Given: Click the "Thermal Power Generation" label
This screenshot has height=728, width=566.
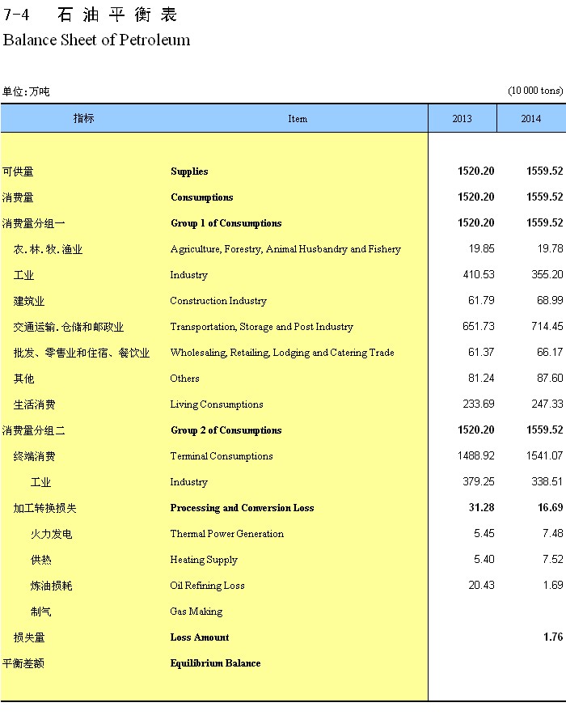Looking at the screenshot, I should pos(226,534).
